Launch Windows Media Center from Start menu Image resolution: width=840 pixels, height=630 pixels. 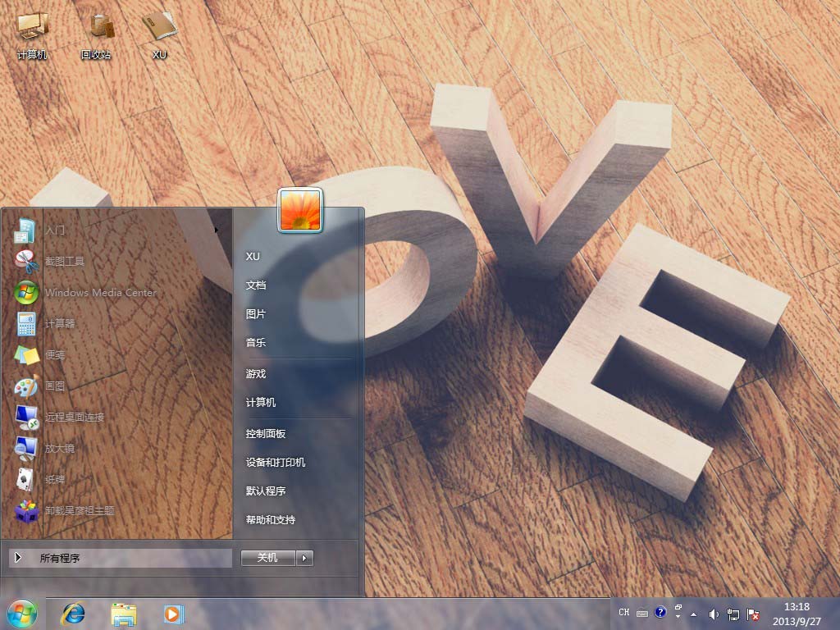coord(99,293)
